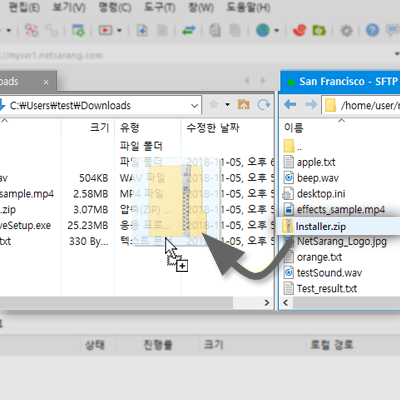
Task: Expand the host address bar dropdown
Action: click(x=397, y=54)
